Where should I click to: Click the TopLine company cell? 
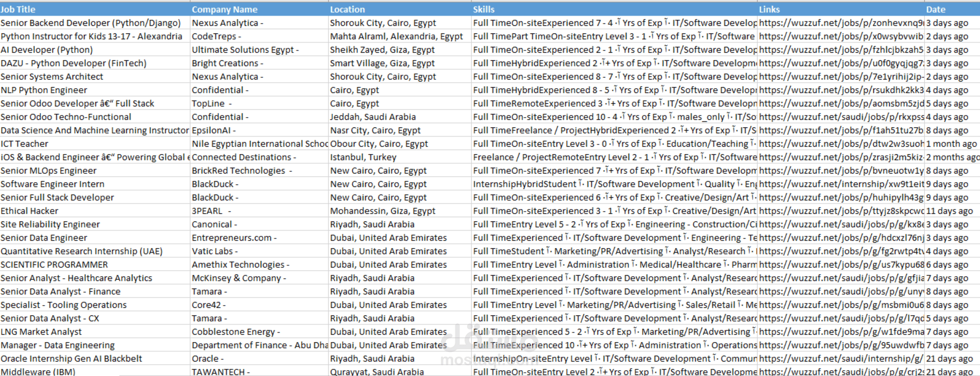259,103
